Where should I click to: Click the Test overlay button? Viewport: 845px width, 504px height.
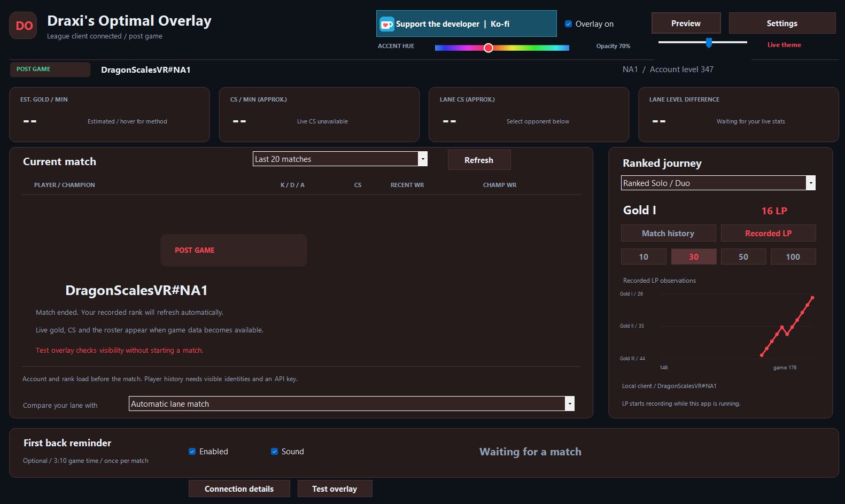click(x=335, y=489)
